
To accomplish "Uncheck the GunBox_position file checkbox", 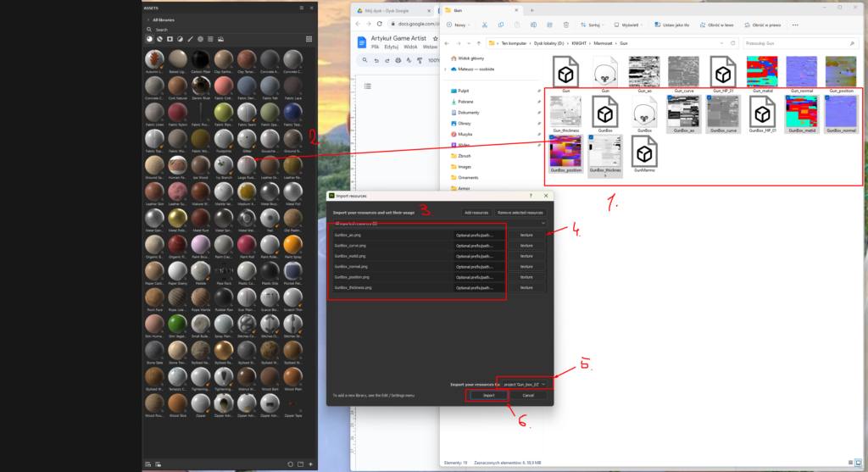I will pyautogui.click(x=553, y=138).
